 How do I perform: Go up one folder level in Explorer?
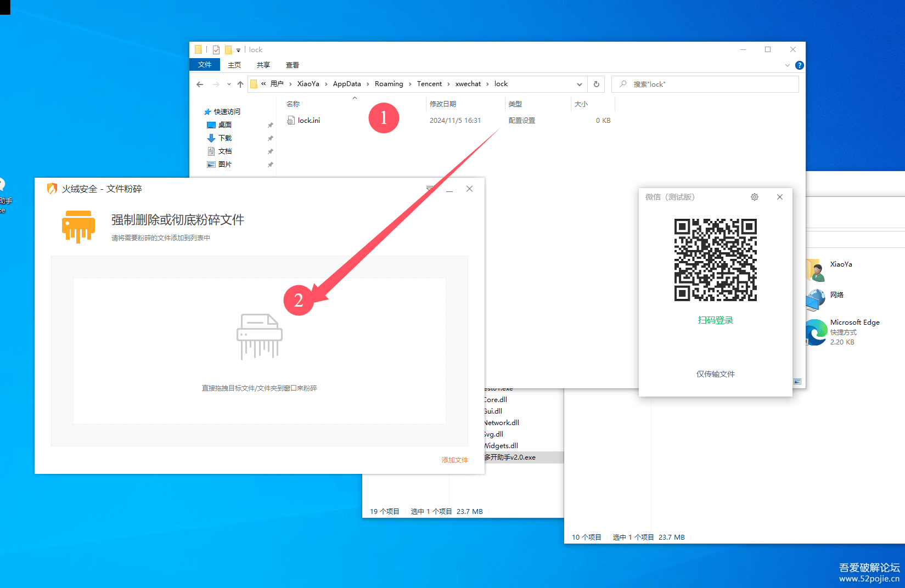(240, 84)
